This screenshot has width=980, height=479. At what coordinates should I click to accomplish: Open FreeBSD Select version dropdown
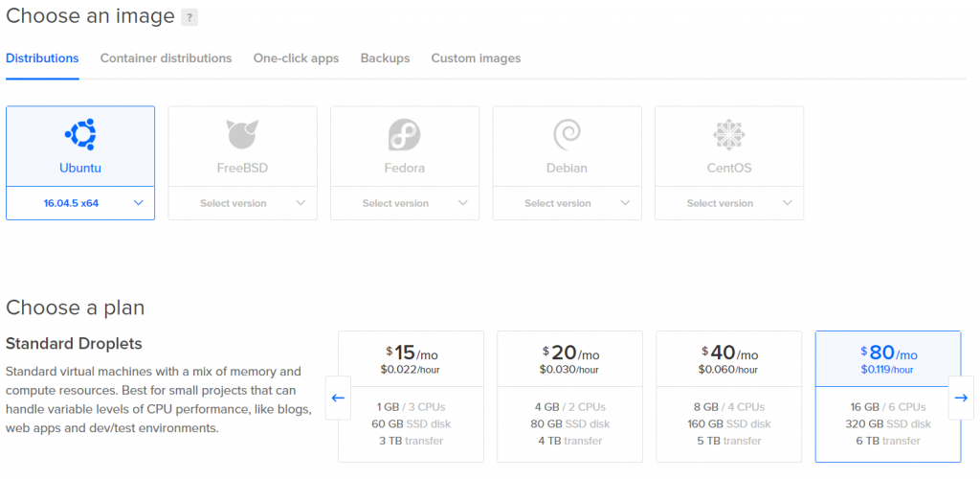[242, 203]
